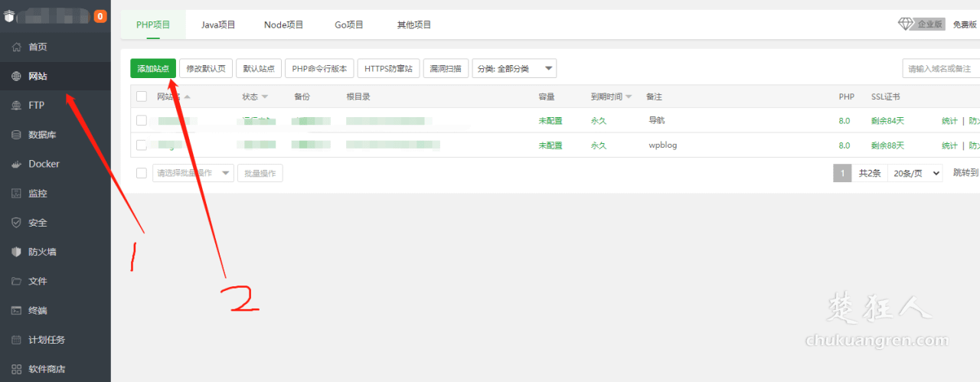The height and width of the screenshot is (382, 980).
Task: Open the 请选择批量操作 dropdown
Action: pos(193,173)
